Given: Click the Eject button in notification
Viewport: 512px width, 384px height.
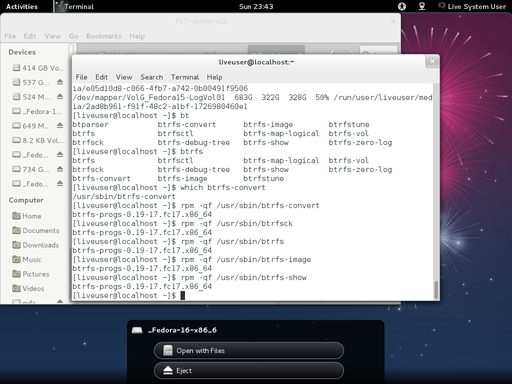Looking at the screenshot, I should [x=249, y=371].
